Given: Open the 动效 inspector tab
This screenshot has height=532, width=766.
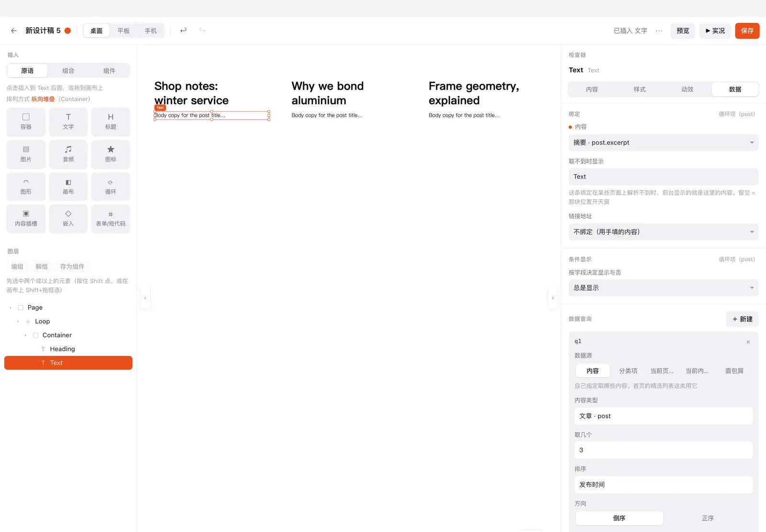Looking at the screenshot, I should [687, 90].
